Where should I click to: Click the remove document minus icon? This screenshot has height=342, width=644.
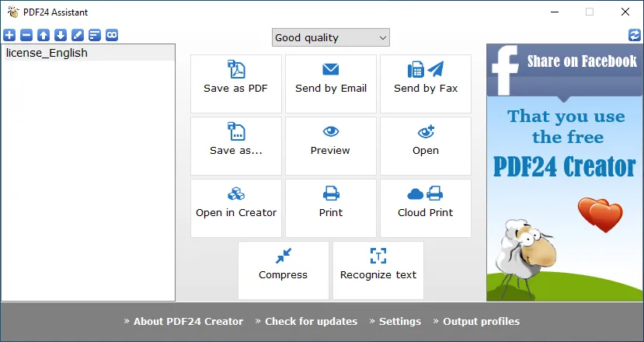[26, 35]
